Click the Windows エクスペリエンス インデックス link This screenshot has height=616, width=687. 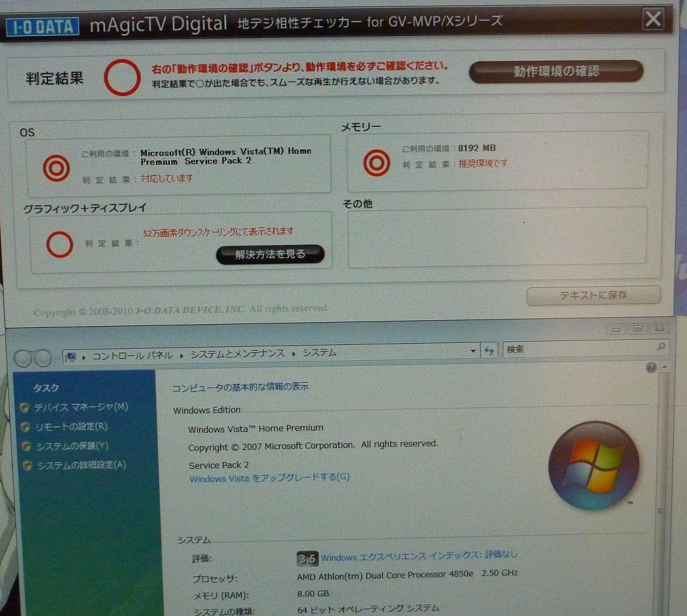419,556
